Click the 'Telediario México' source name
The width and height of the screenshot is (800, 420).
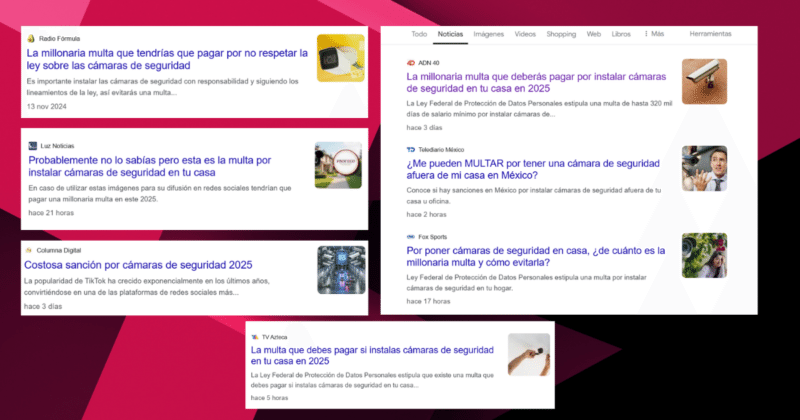441,150
